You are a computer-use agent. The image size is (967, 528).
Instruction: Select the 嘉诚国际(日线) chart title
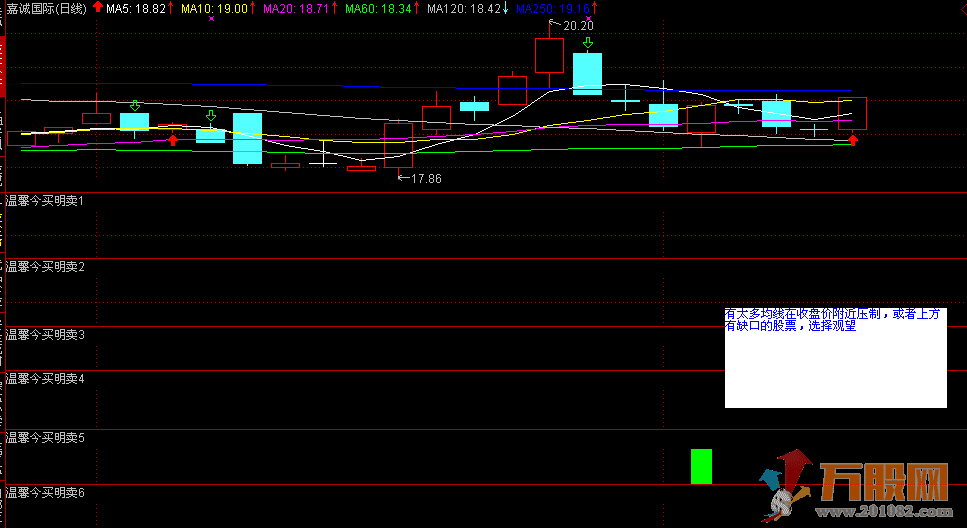point(44,8)
